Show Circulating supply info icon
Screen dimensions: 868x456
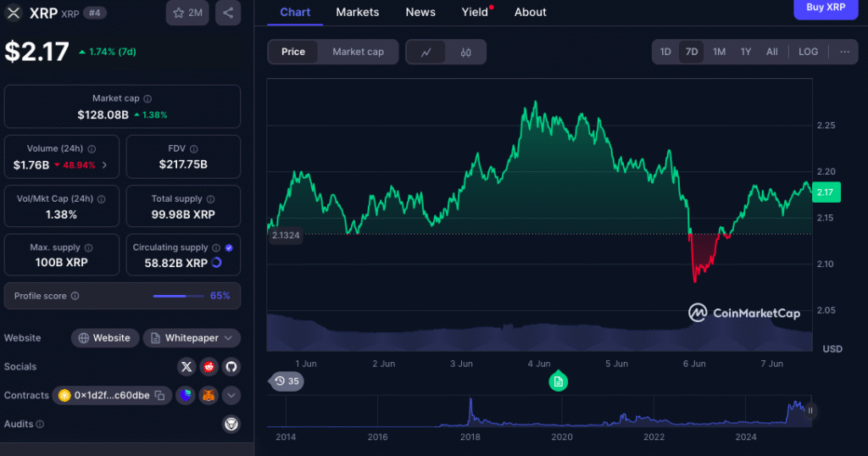click(x=216, y=248)
